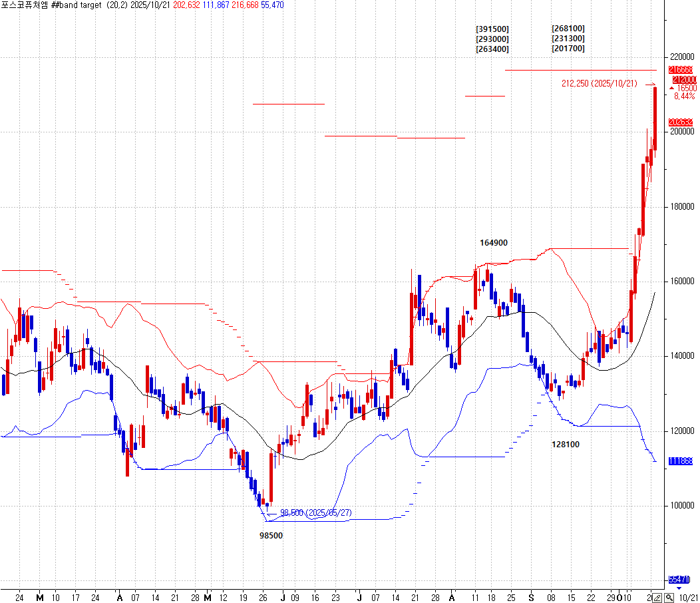
Task: Click the arrow pointing to the 212,250 high
Action: [649, 84]
